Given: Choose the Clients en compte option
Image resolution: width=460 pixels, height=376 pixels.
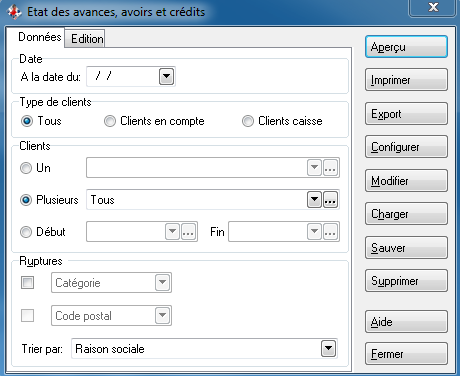Looking at the screenshot, I should click(x=110, y=121).
